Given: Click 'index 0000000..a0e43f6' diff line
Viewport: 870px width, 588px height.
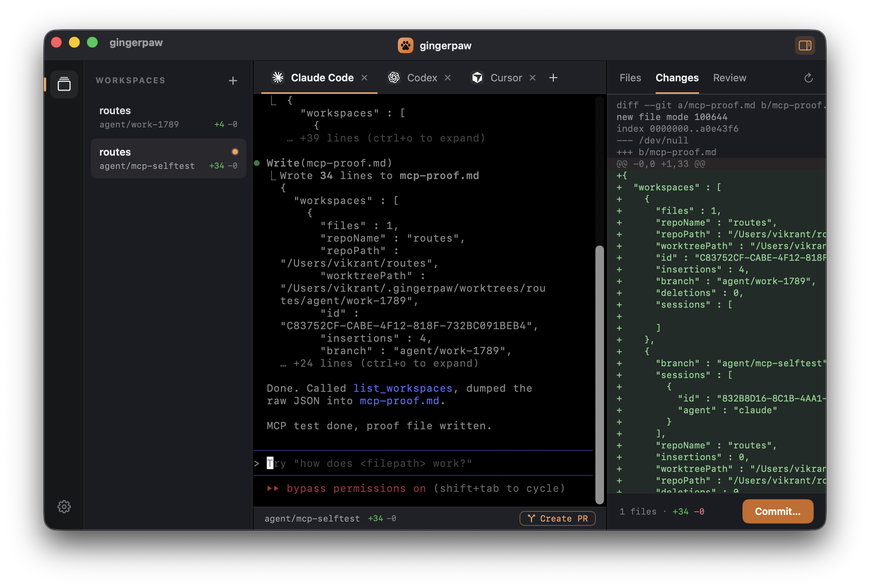Looking at the screenshot, I should point(677,129).
